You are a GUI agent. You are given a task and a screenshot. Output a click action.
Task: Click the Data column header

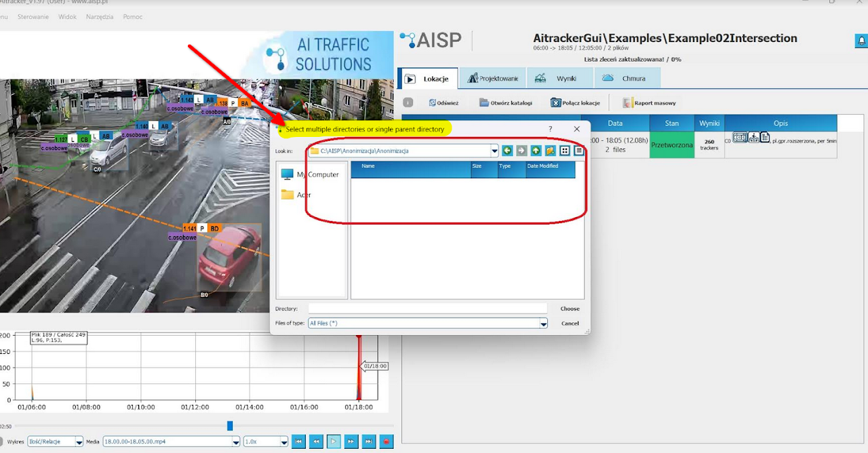pos(615,123)
